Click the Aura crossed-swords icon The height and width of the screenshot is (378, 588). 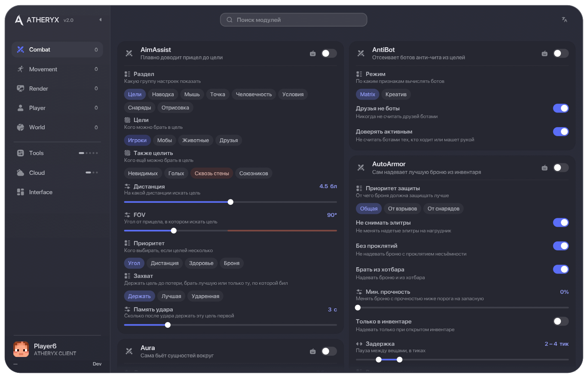coord(129,351)
